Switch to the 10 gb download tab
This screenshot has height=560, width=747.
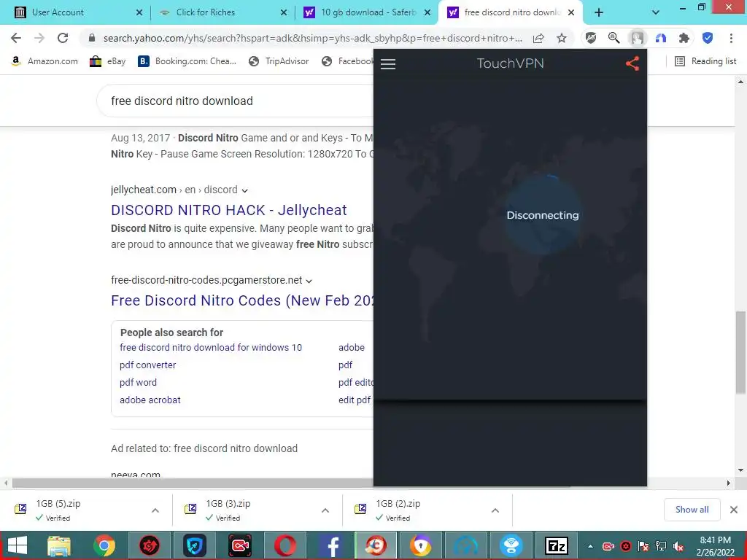[368, 12]
